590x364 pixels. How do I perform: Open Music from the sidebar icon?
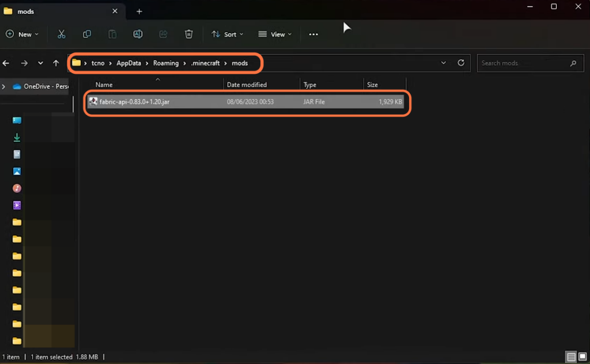click(17, 188)
